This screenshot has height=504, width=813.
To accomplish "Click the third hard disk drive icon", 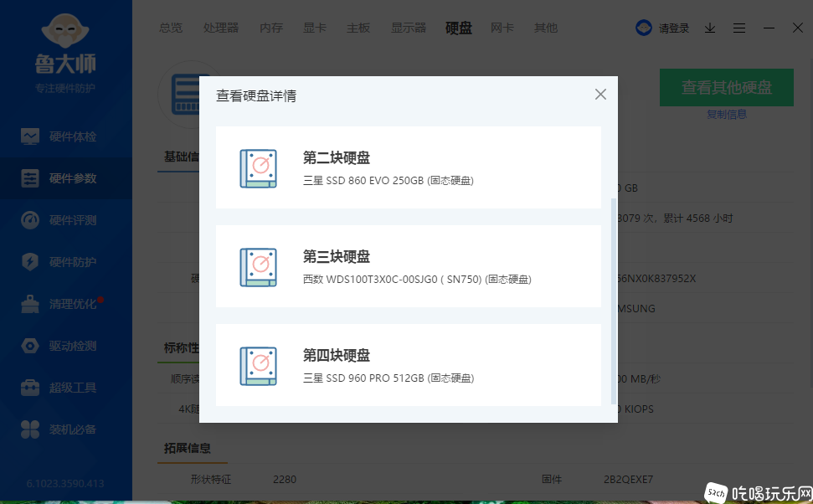I will point(258,268).
